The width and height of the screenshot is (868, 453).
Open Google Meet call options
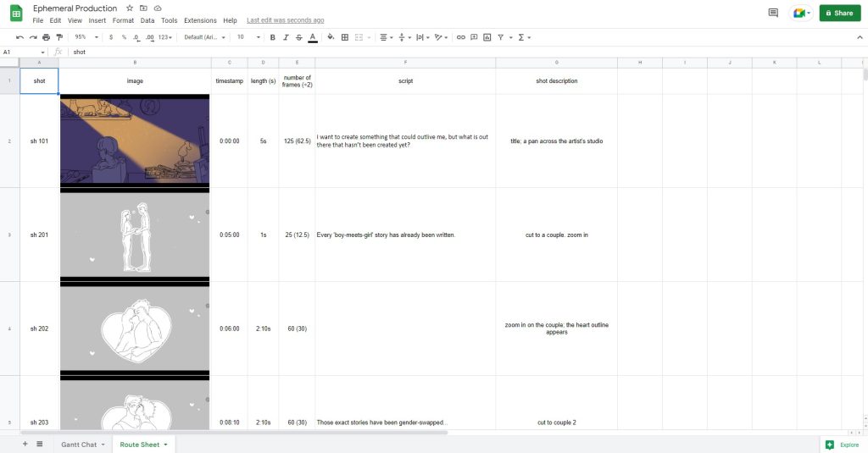tap(802, 13)
